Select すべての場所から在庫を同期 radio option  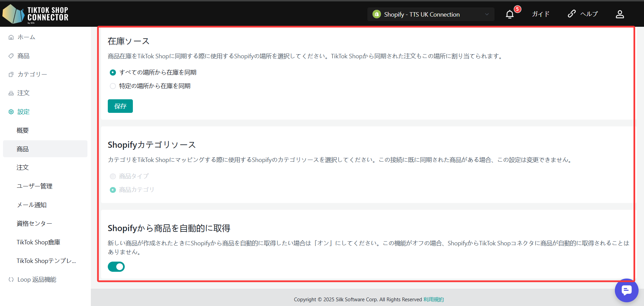coord(113,73)
